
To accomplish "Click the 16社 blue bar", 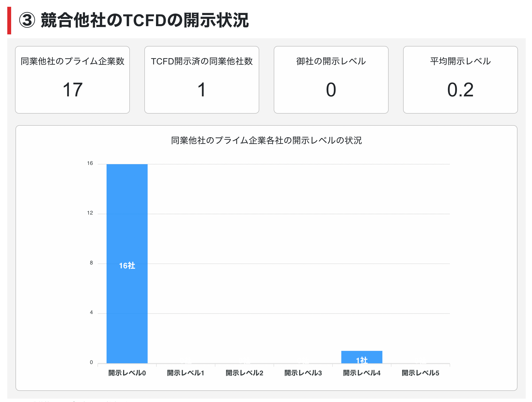I will click(127, 263).
